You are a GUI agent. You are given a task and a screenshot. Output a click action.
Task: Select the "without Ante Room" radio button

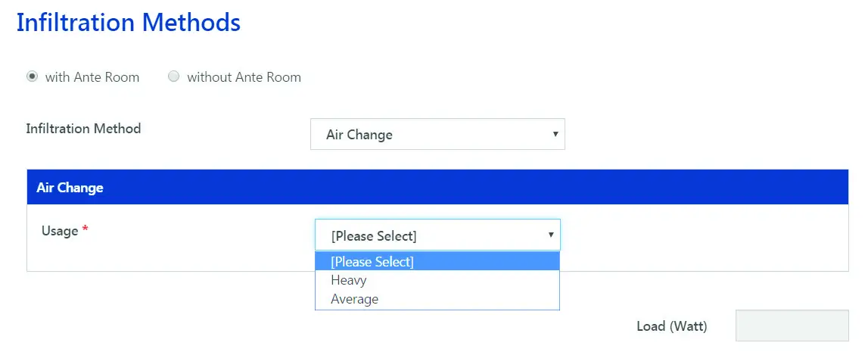pyautogui.click(x=174, y=76)
